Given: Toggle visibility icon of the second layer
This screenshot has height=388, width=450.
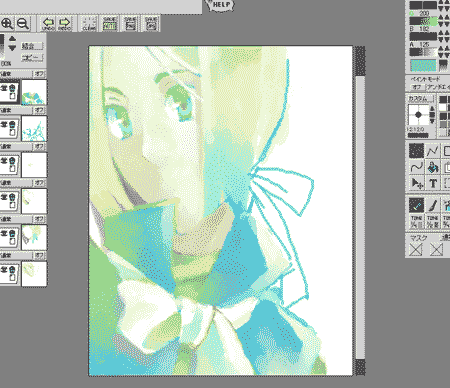Looking at the screenshot, I should [x=12, y=125].
